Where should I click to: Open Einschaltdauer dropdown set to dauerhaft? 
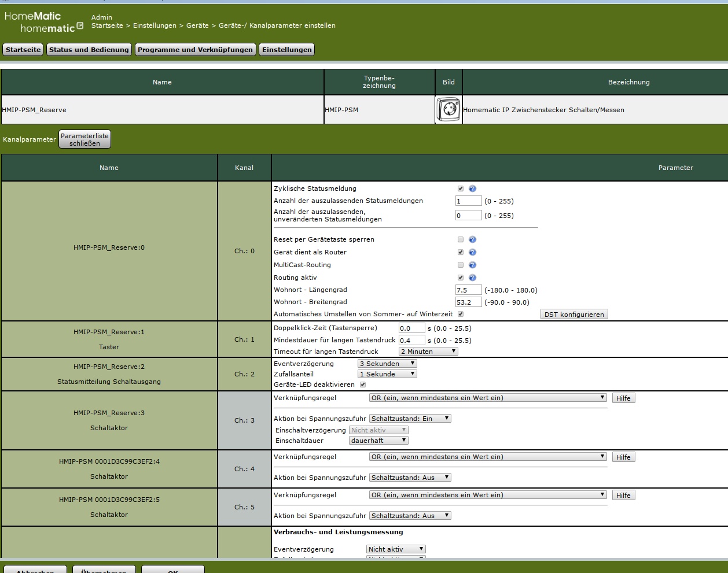(x=378, y=441)
